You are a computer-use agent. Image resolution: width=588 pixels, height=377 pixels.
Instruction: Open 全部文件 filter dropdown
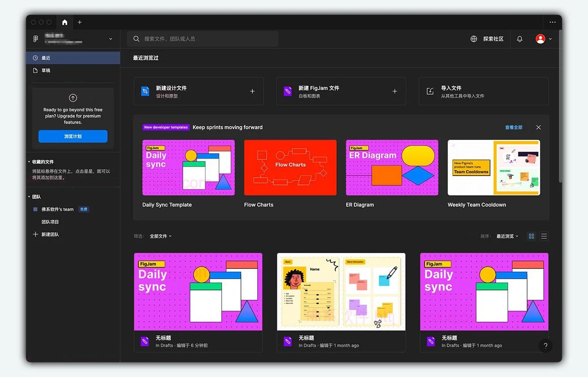160,236
